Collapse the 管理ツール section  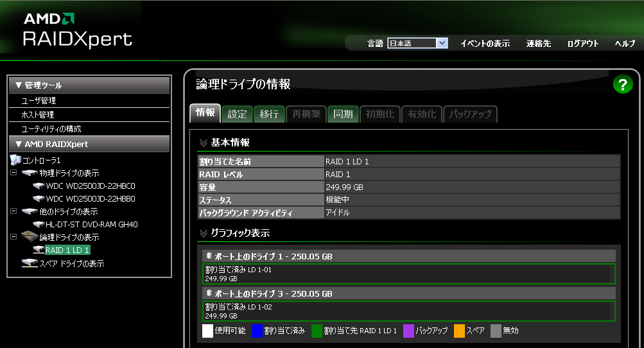(x=19, y=85)
